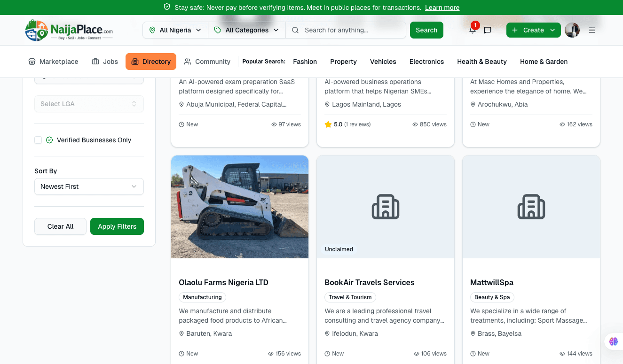Viewport: 623px width, 364px height.
Task: Open the notifications bell icon
Action: pos(472,30)
